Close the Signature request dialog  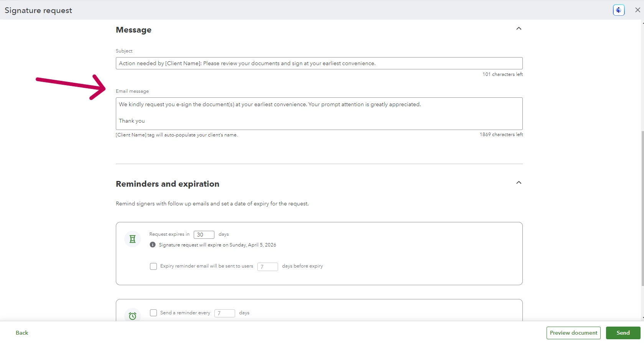click(637, 10)
